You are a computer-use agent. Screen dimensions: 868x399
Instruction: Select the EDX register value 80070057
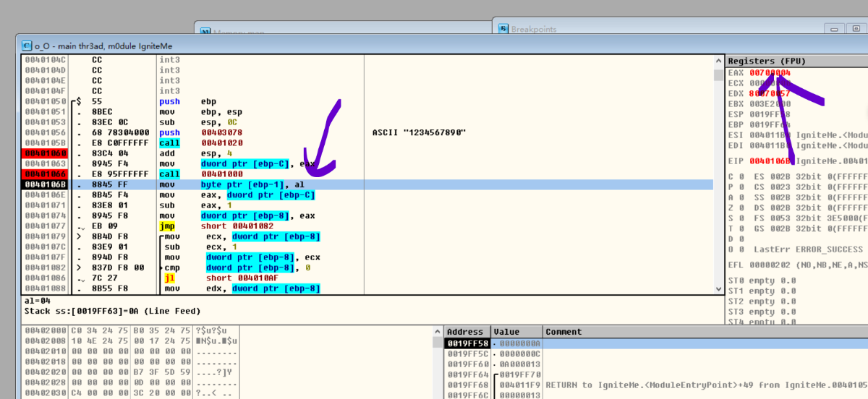(x=770, y=93)
